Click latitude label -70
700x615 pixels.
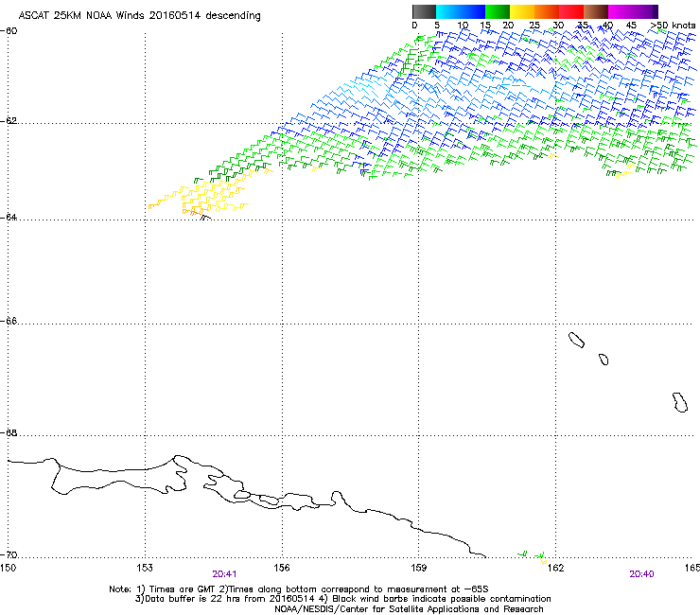(x=9, y=554)
